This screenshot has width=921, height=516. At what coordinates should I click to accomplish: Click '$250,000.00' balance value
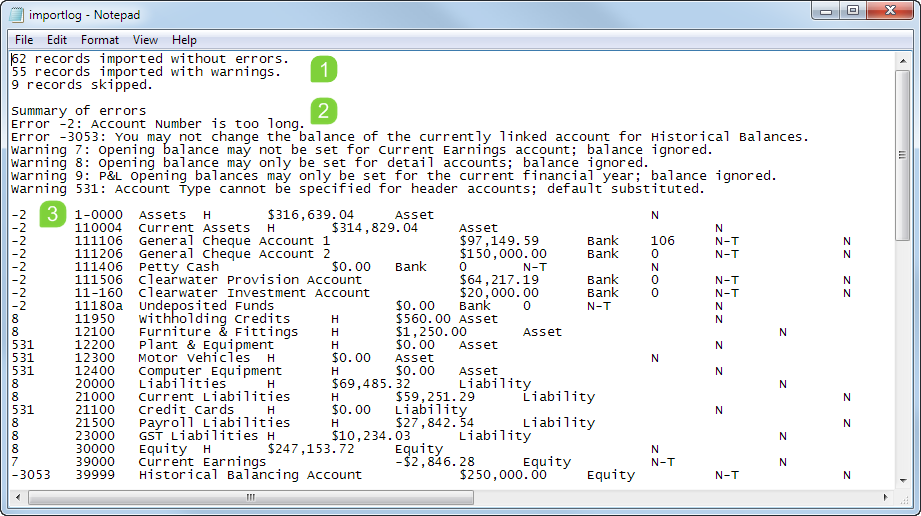click(503, 474)
